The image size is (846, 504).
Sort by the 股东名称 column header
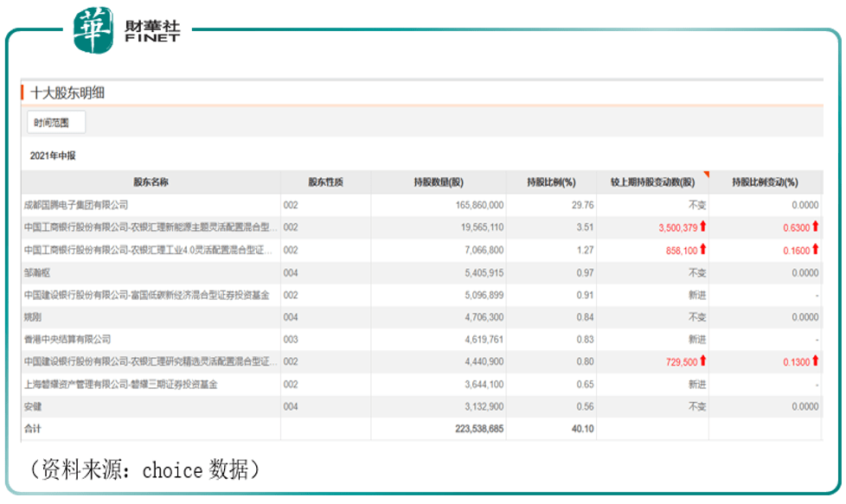(151, 182)
